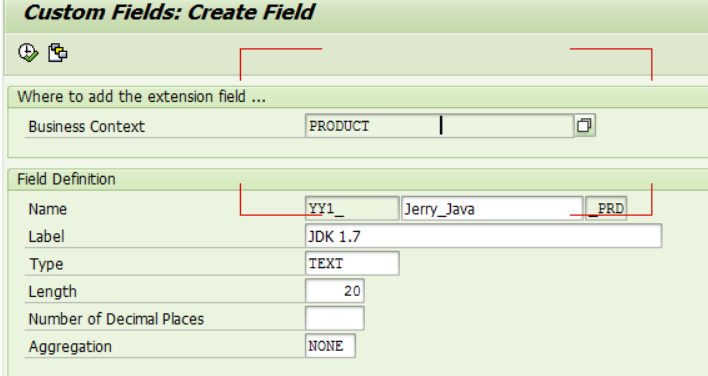Click the Execute clock-with-checkmark icon
Viewport: 708px width, 376px height.
28,53
